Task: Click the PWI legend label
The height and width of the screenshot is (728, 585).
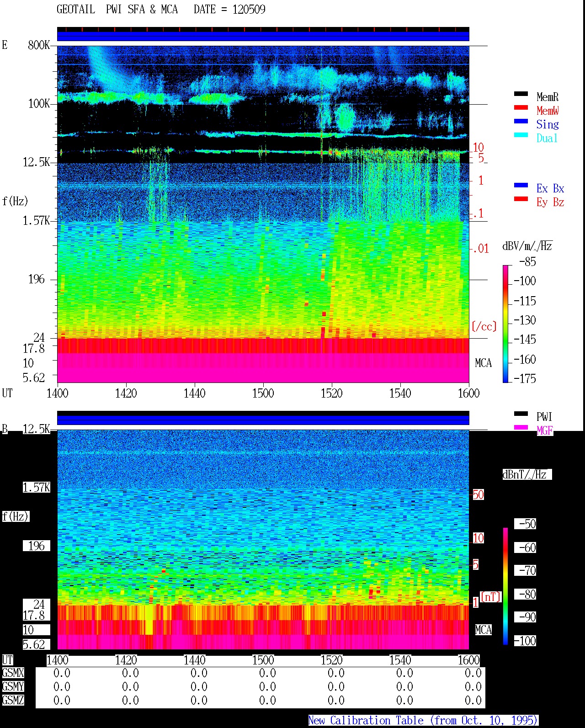Action: click(544, 417)
